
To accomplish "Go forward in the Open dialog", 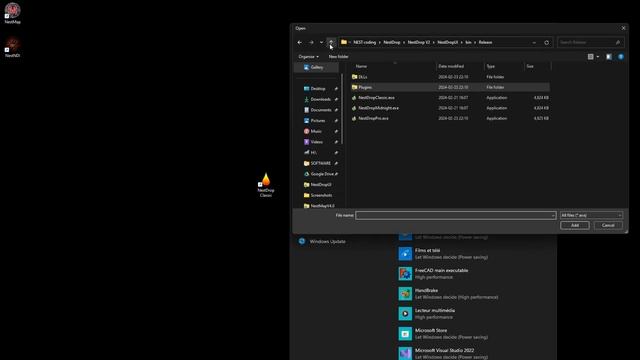I will click(x=311, y=42).
